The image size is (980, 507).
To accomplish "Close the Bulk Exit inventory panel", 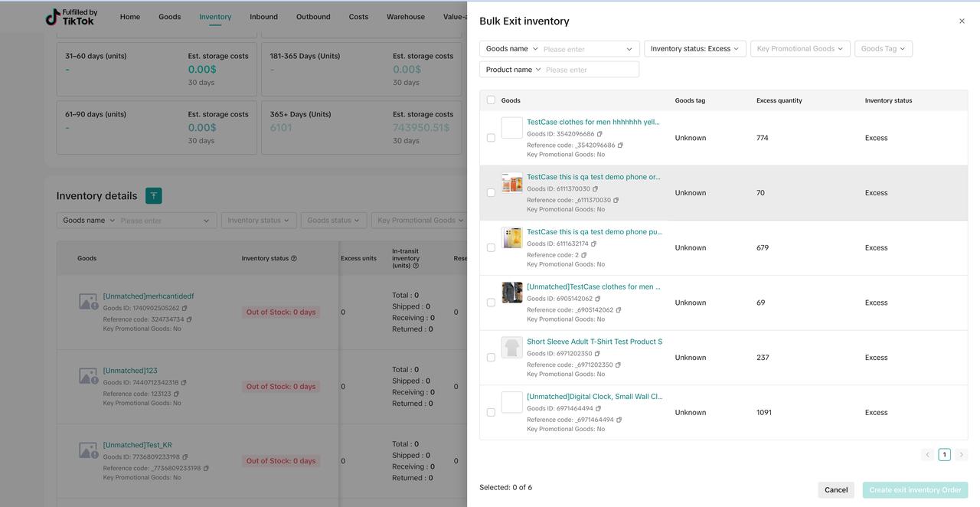I will [962, 21].
